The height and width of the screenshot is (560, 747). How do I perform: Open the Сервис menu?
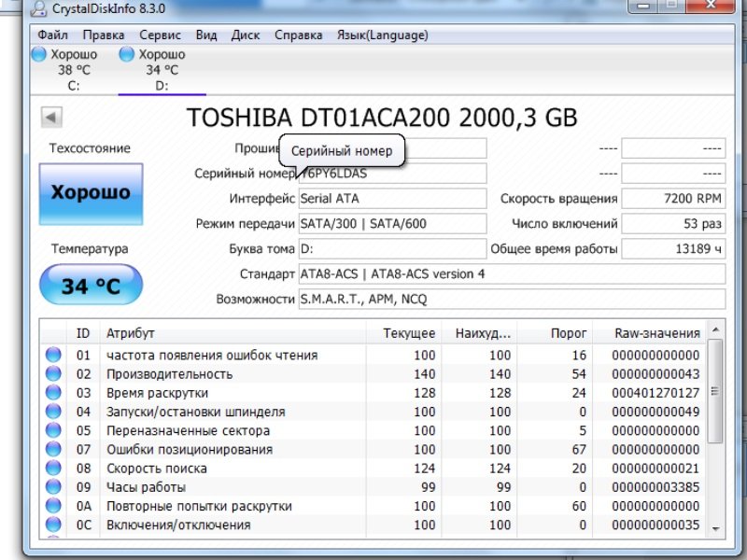pyautogui.click(x=160, y=35)
